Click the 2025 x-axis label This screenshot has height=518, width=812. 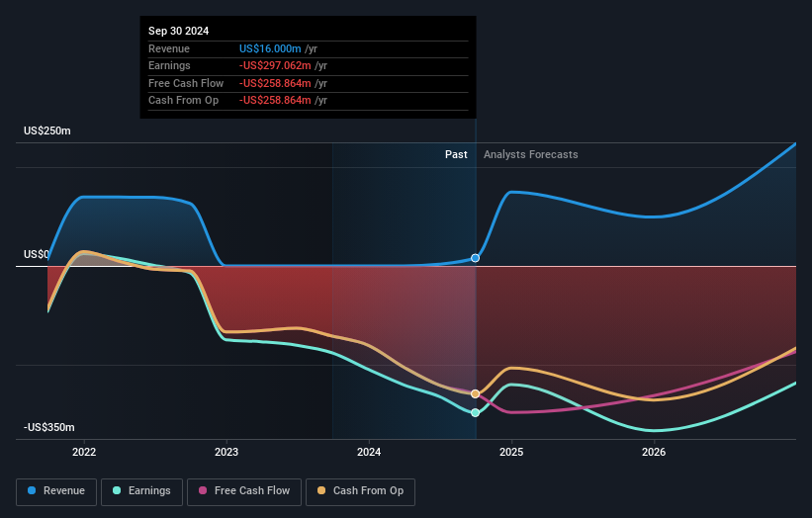point(511,452)
